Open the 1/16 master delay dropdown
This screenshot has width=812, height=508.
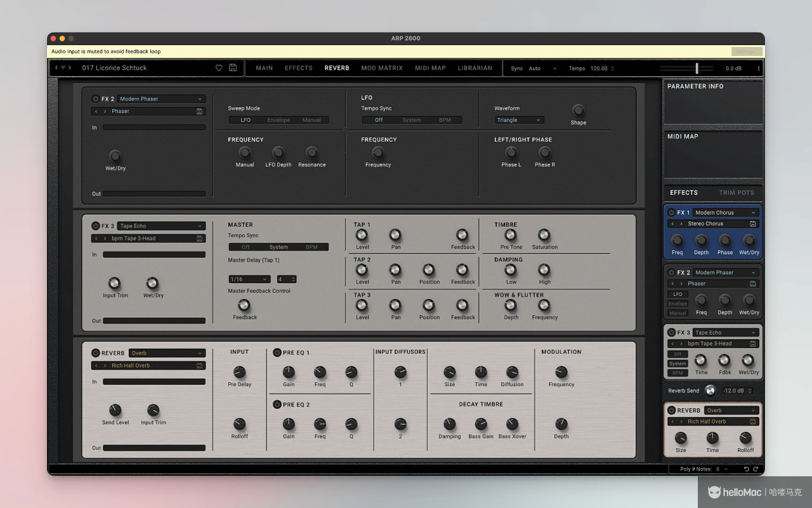249,279
